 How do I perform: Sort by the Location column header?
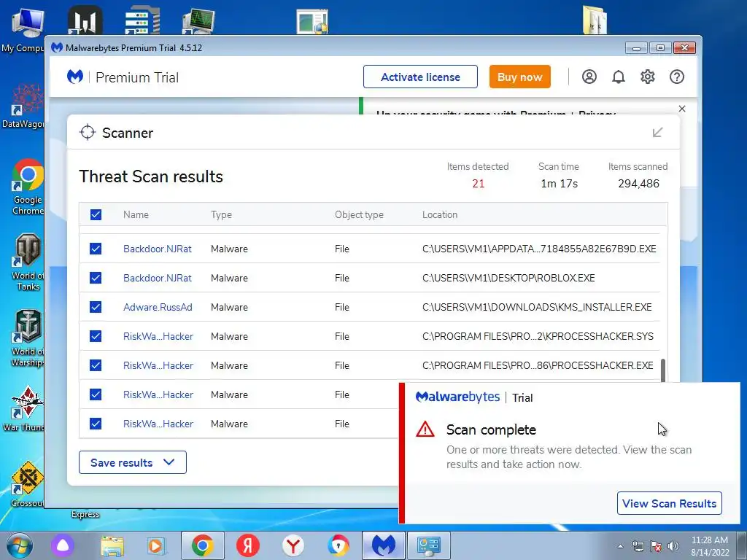tap(440, 214)
